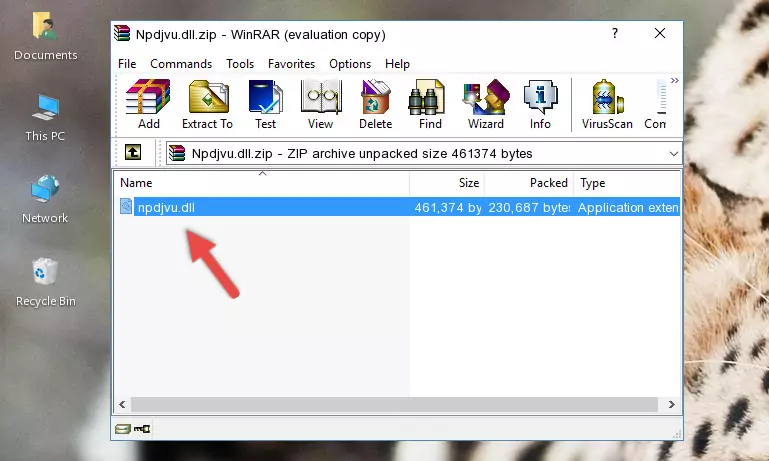Click the WinRAR title bar app icon
The image size is (769, 461).
(122, 33)
